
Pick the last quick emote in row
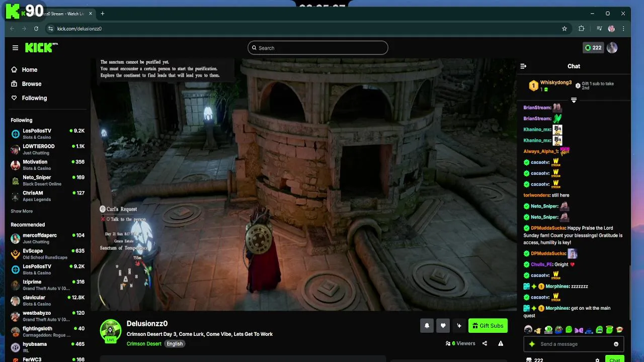click(x=619, y=330)
